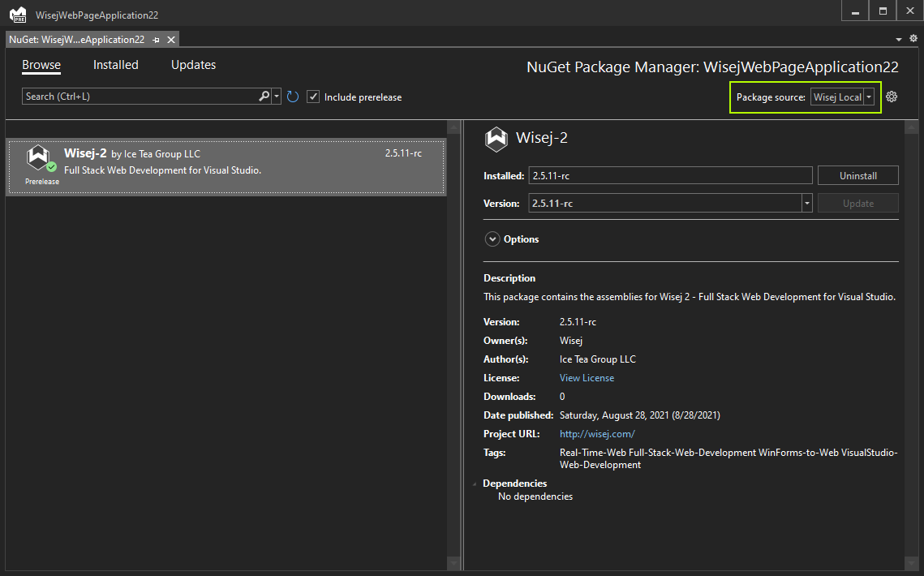Click the Uninstall button
Screen dimensions: 924x576
tap(858, 176)
